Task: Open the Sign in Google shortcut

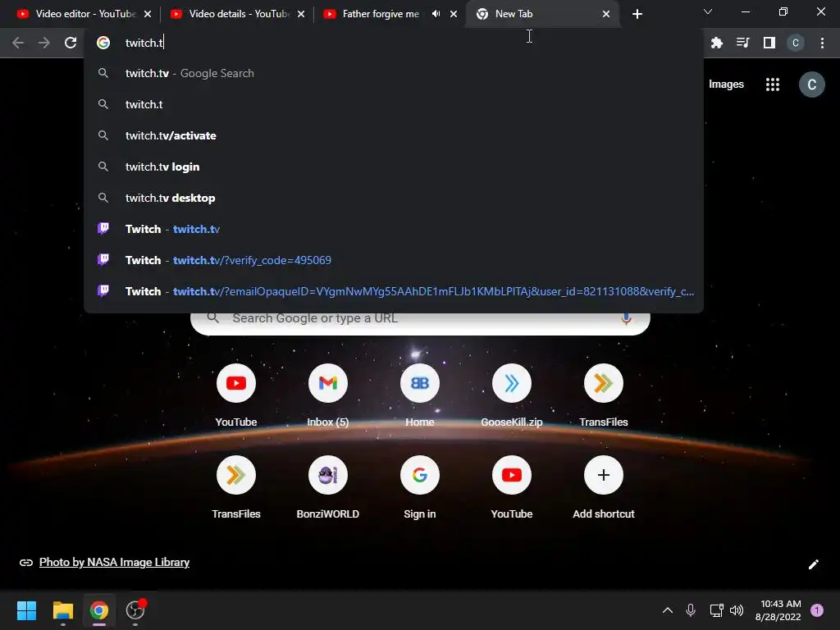Action: [420, 487]
